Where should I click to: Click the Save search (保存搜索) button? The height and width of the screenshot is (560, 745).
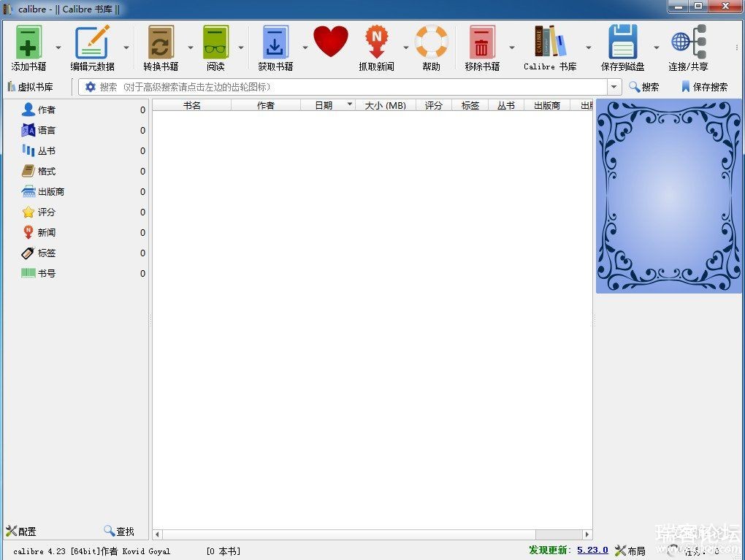click(x=704, y=87)
